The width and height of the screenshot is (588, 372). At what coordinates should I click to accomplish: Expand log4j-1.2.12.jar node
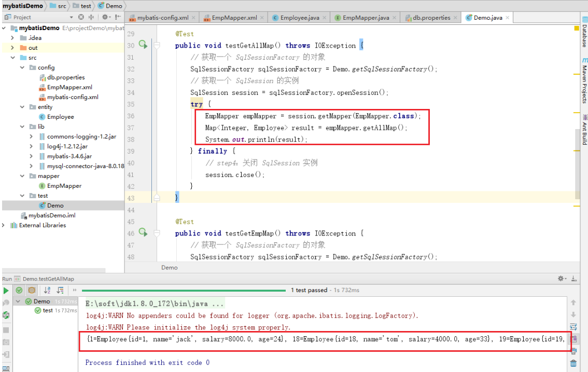tap(31, 146)
